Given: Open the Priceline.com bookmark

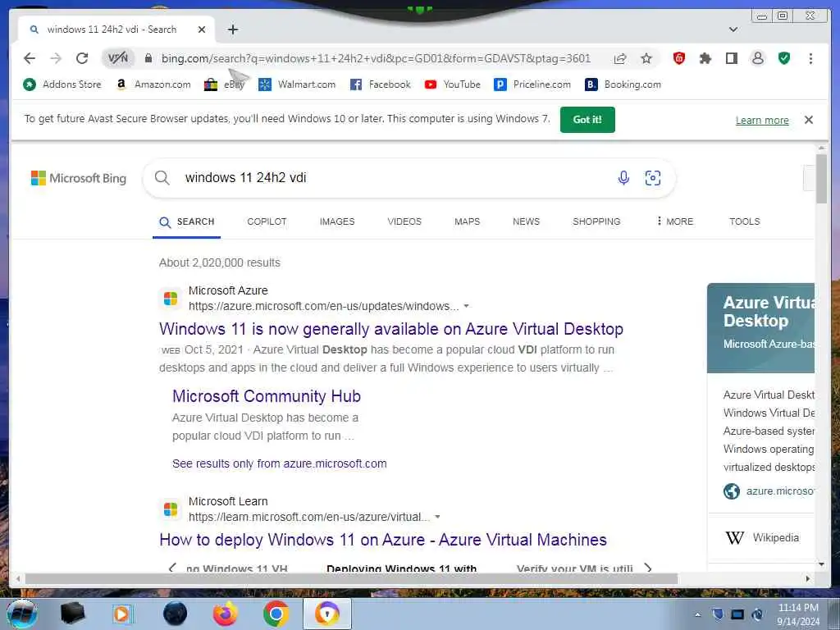Looking at the screenshot, I should pyautogui.click(x=532, y=84).
